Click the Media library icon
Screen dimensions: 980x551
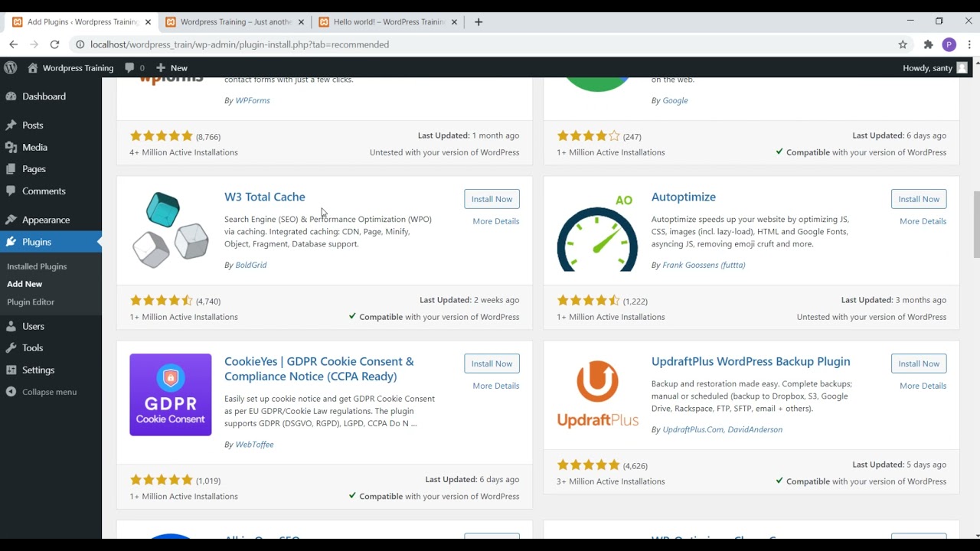click(11, 147)
